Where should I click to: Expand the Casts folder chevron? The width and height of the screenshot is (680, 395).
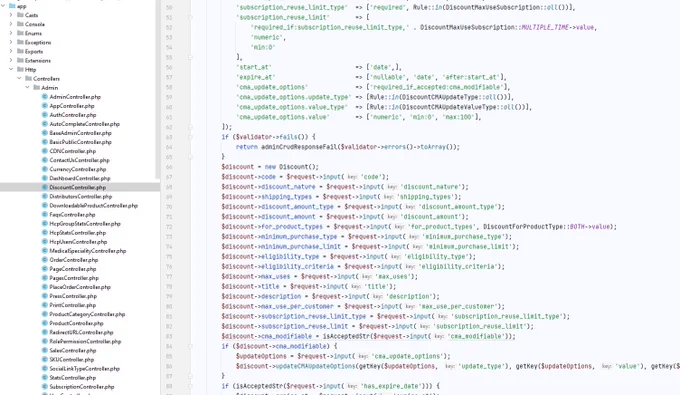[x=11, y=15]
